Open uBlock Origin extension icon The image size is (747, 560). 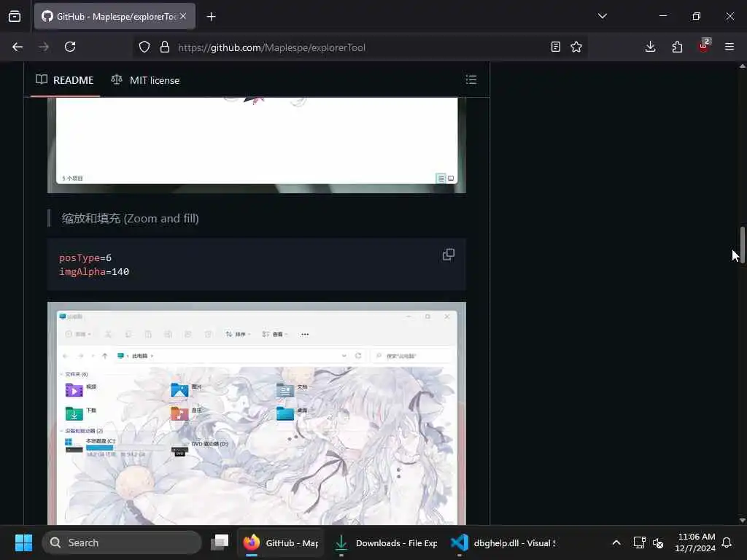click(x=704, y=46)
